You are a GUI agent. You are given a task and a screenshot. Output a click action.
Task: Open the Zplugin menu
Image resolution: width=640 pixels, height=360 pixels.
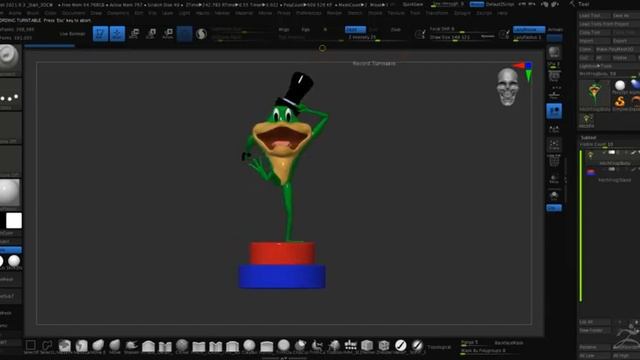point(462,13)
